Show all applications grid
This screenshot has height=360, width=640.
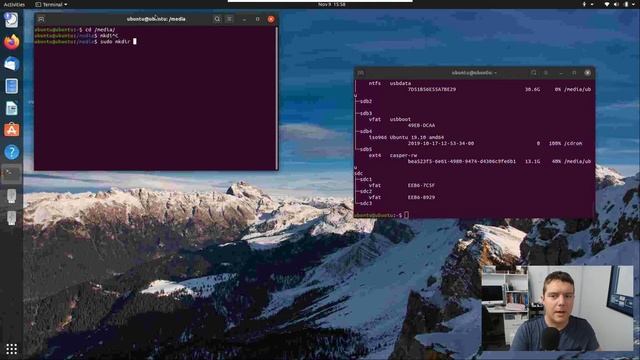click(x=11, y=349)
